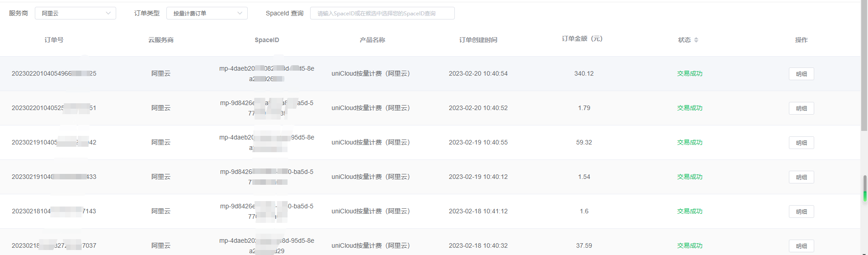Select the creation time 2023-02-19 10:40:55
The width and height of the screenshot is (868, 255).
pyautogui.click(x=478, y=142)
